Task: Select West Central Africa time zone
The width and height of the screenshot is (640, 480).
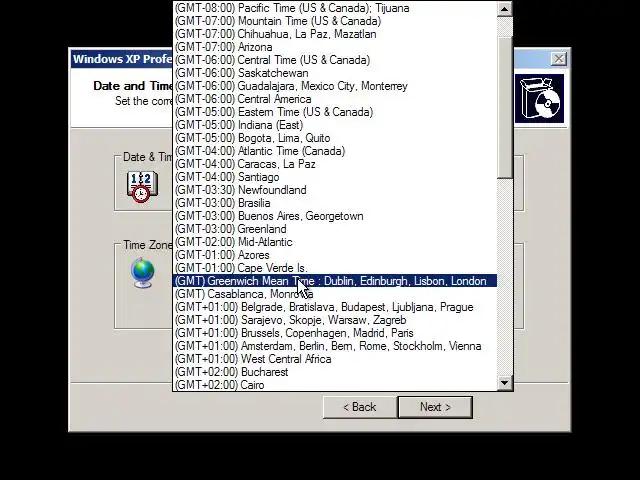Action: 335,359
